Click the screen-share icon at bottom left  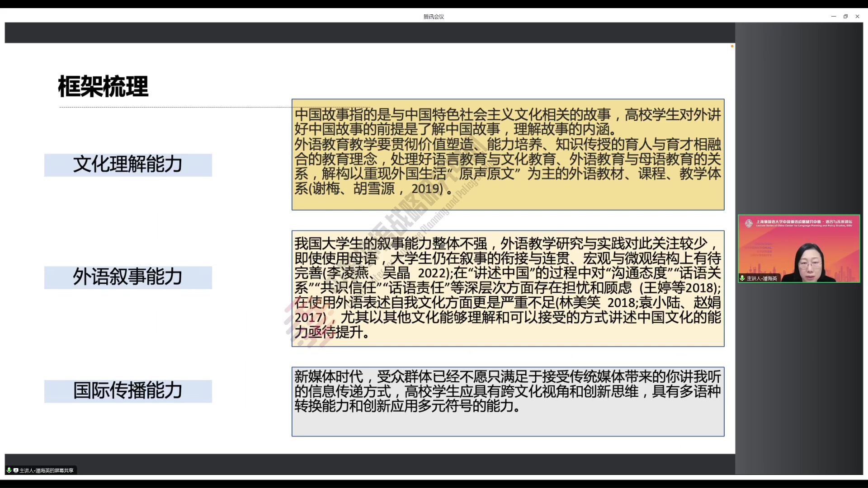click(x=16, y=470)
